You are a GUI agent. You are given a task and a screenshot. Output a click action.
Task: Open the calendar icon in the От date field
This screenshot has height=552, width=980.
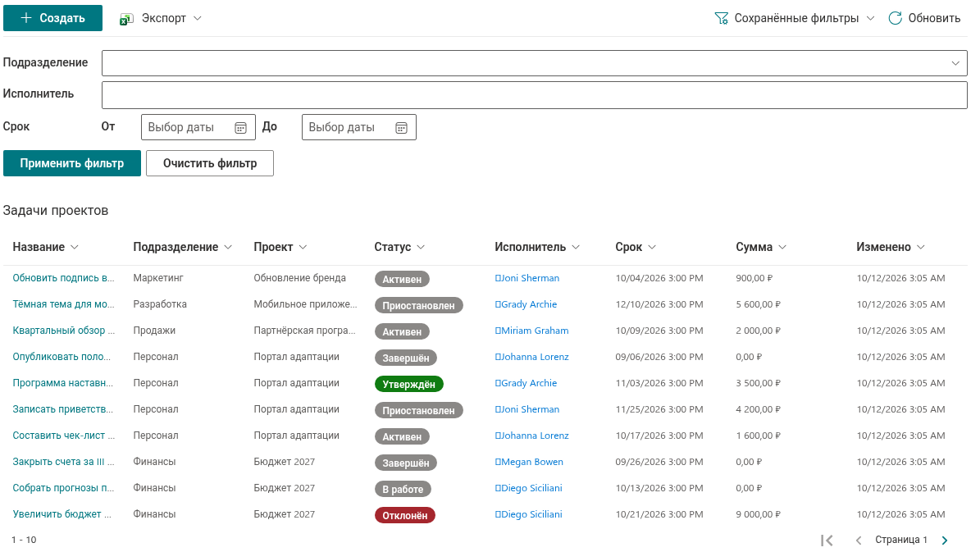240,127
